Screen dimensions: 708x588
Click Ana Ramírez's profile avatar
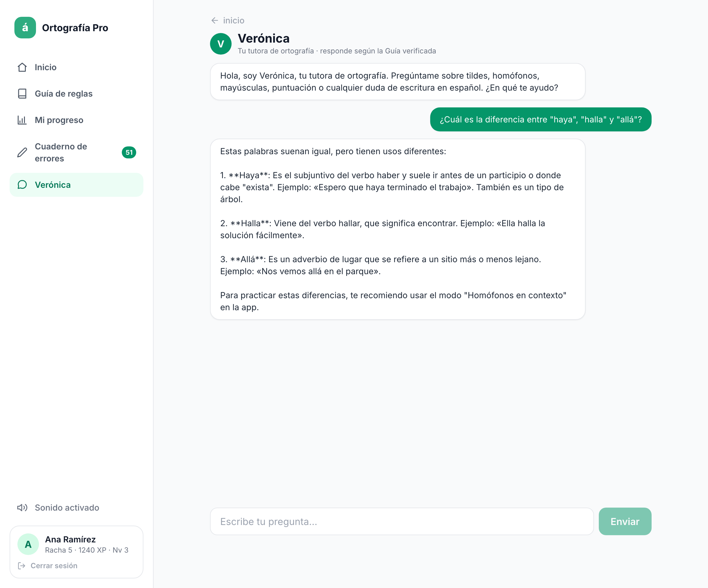(28, 544)
